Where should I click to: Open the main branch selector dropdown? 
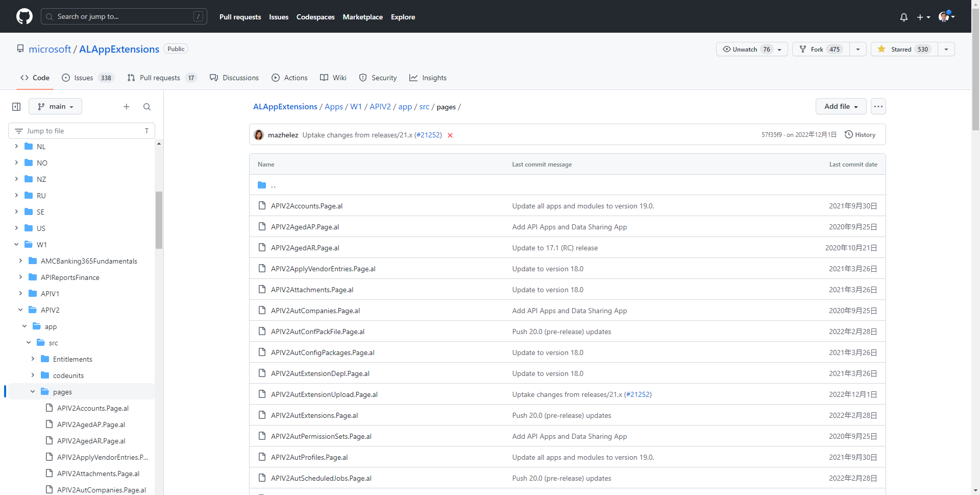[x=55, y=106]
